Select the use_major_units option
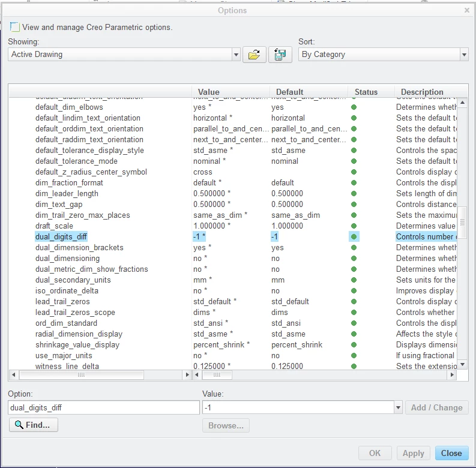 (64, 356)
